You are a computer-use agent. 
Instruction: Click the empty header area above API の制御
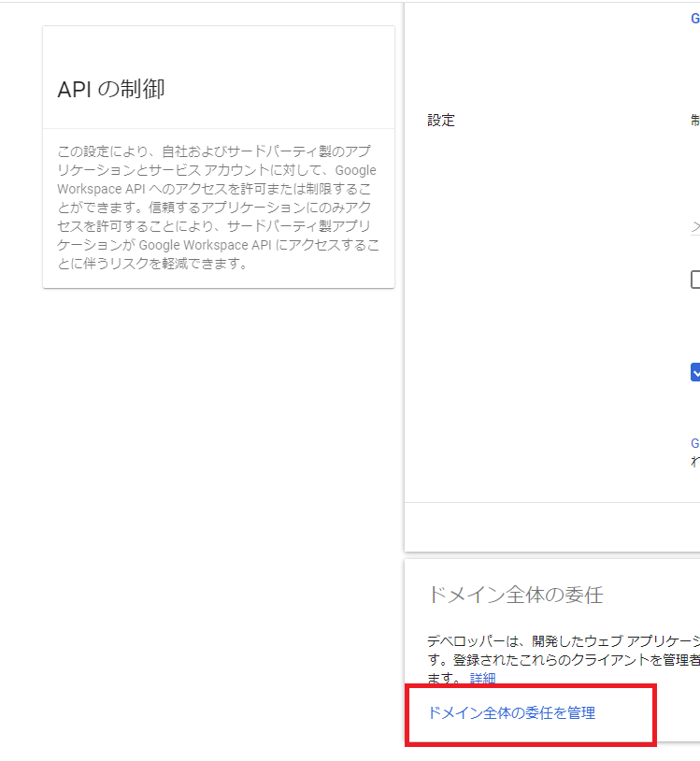tap(218, 47)
